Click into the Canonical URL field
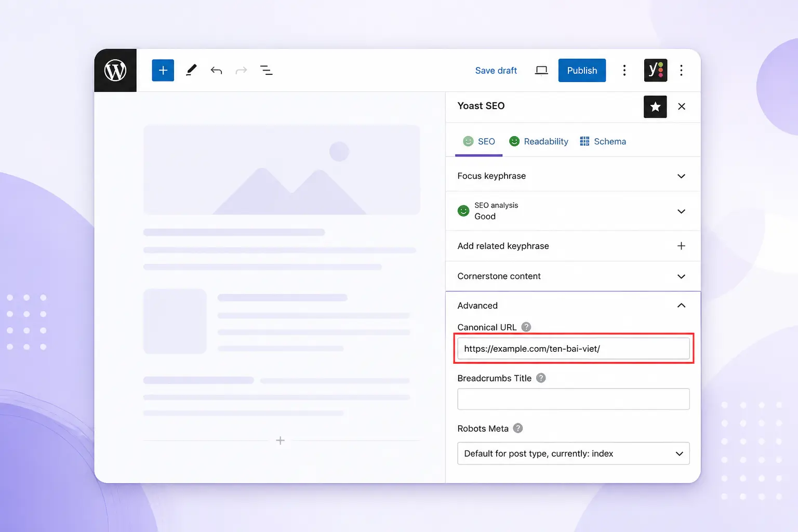The image size is (798, 532). click(x=573, y=349)
